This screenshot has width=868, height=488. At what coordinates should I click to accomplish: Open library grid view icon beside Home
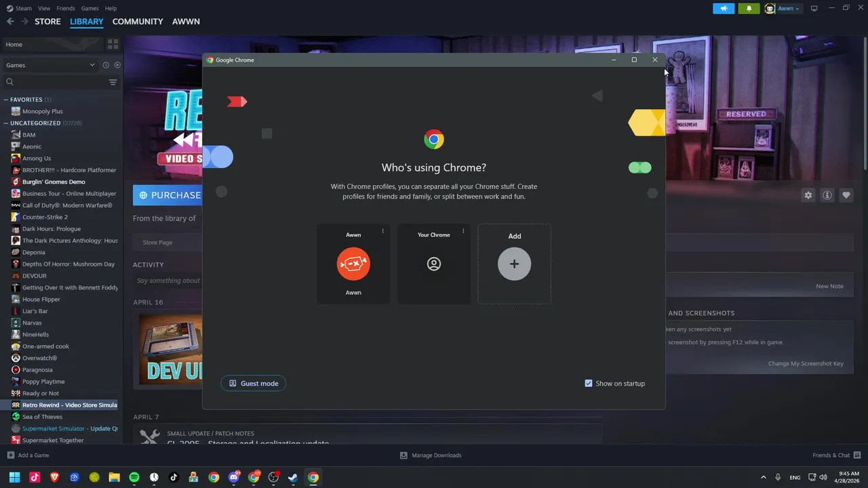113,44
